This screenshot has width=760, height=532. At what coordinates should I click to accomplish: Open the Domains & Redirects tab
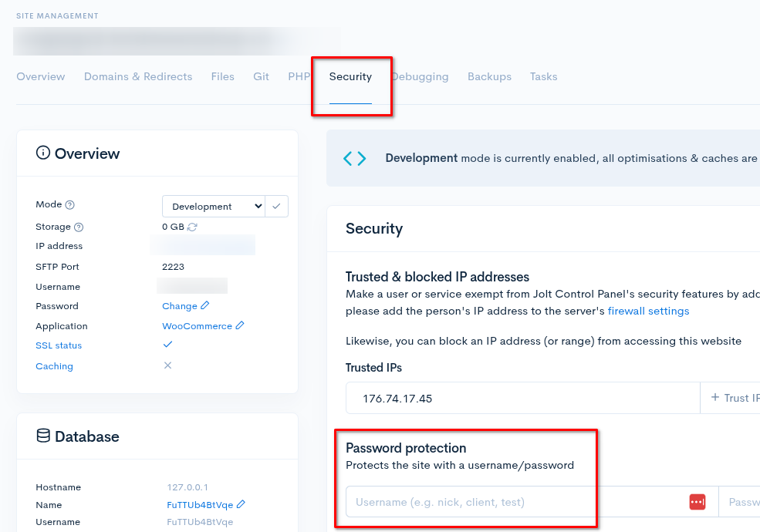(x=138, y=76)
